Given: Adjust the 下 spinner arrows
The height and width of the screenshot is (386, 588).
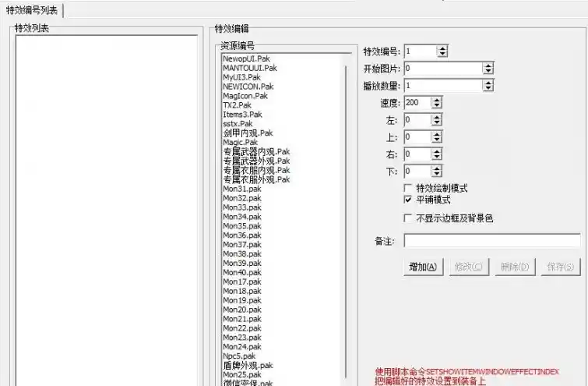Looking at the screenshot, I should click(x=436, y=172).
